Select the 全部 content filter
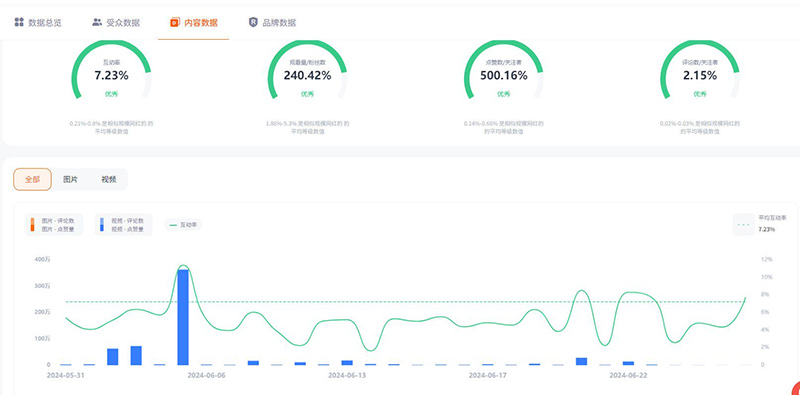This screenshot has width=800, height=395. click(x=32, y=179)
